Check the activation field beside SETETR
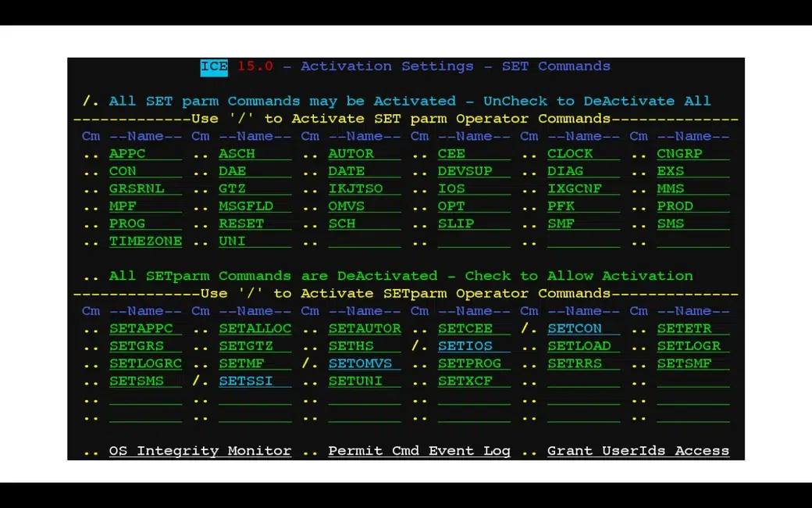812x508 pixels. coord(638,330)
